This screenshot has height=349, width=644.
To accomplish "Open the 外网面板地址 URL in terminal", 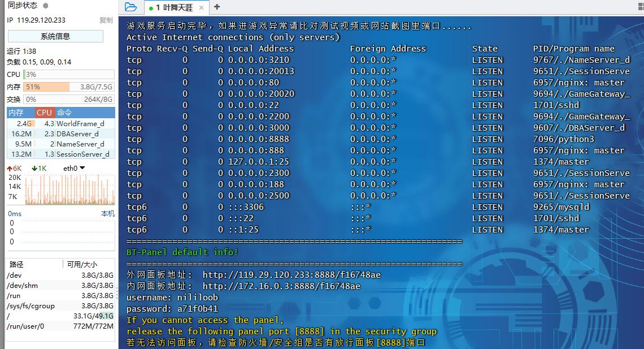I will 291,274.
